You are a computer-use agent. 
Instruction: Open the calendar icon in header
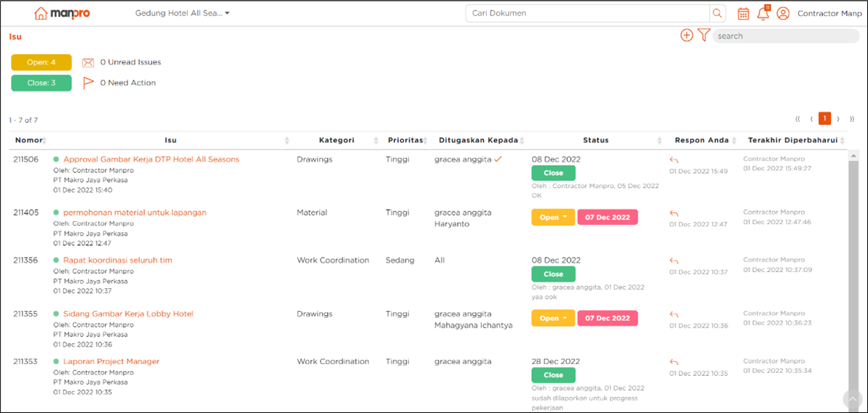743,13
